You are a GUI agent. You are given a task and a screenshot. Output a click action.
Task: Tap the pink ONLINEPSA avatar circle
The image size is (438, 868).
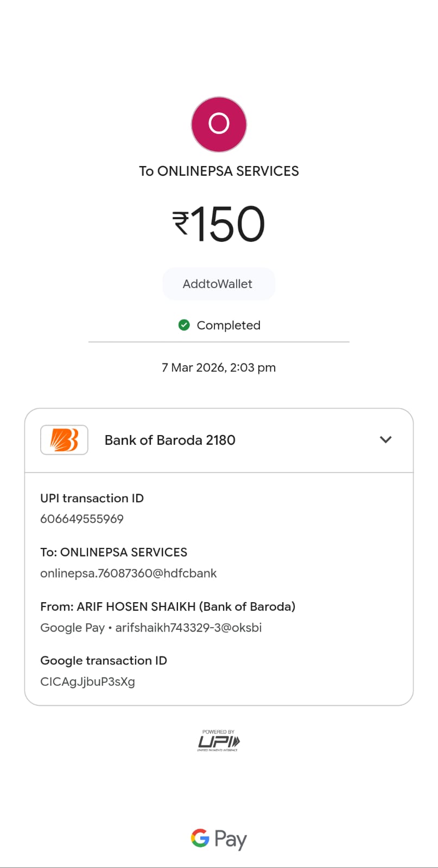219,124
